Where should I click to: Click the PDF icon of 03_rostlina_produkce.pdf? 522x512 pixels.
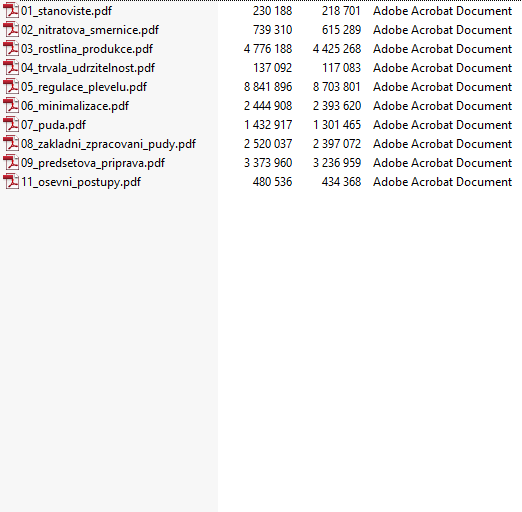(x=11, y=48)
